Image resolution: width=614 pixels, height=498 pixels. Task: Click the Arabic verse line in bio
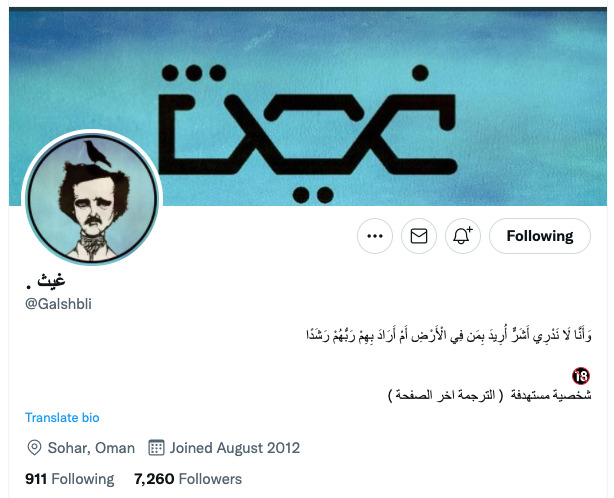449,336
